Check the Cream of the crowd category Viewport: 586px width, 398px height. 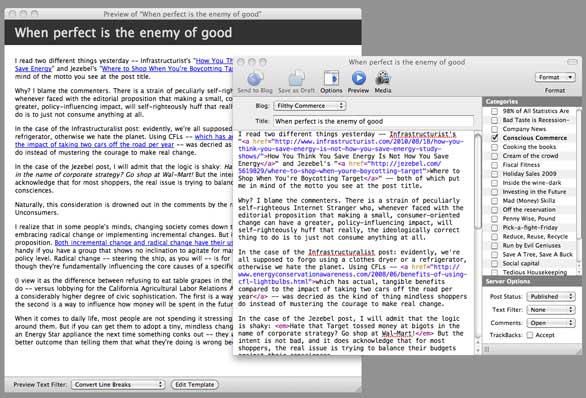[x=494, y=156]
